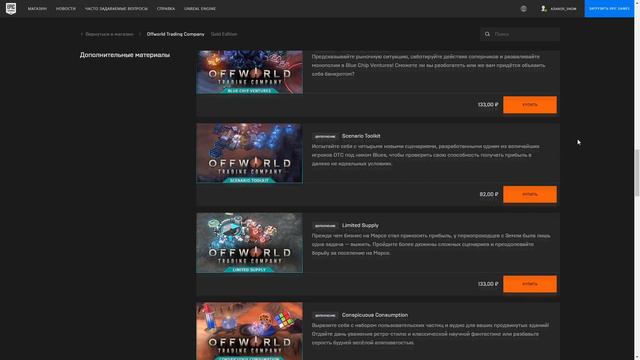Select the Offworld Trading Company tab
This screenshot has height=360, width=640.
pos(176,34)
